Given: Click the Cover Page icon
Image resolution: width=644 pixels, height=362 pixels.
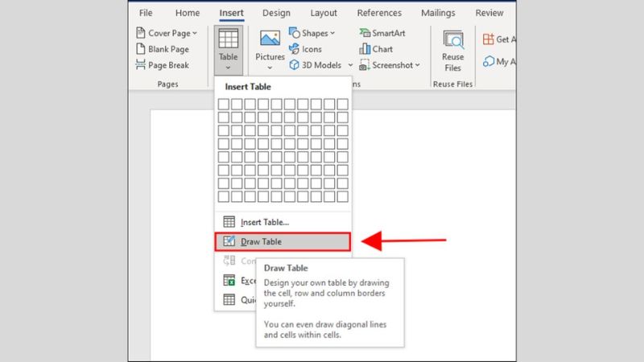Looking at the screenshot, I should click(x=140, y=33).
